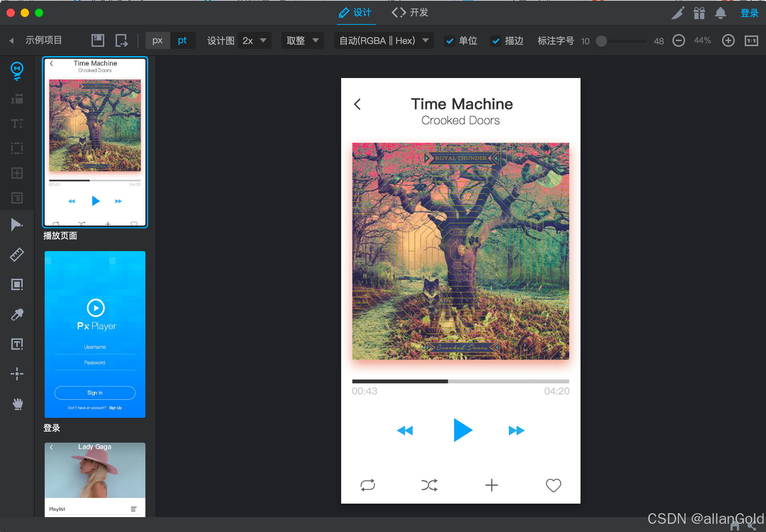
Task: Open the 设计图 2x scale dropdown
Action: click(x=254, y=41)
